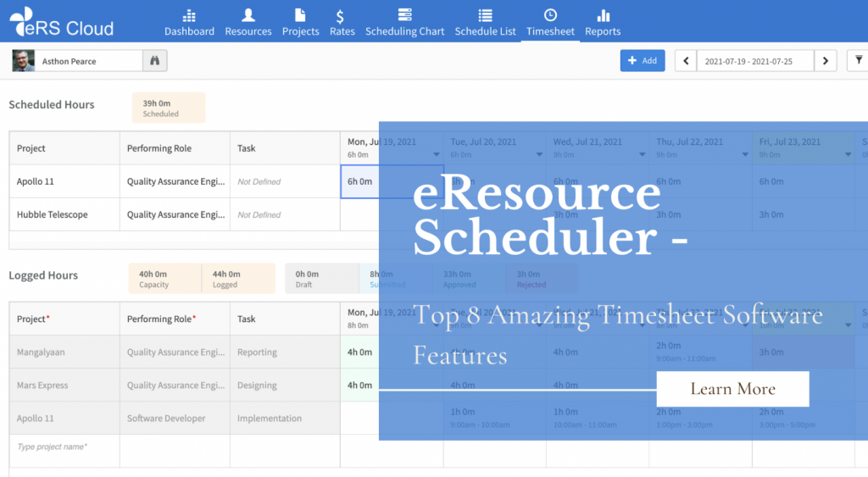Go to previous week with left arrow
This screenshot has width=868, height=477.
coord(685,61)
